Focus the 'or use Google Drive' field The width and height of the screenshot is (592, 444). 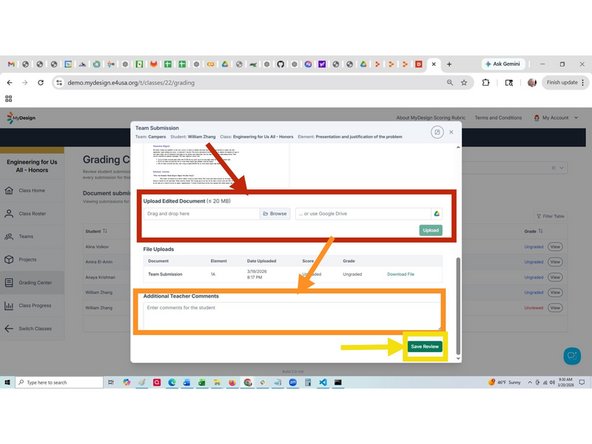(x=363, y=214)
